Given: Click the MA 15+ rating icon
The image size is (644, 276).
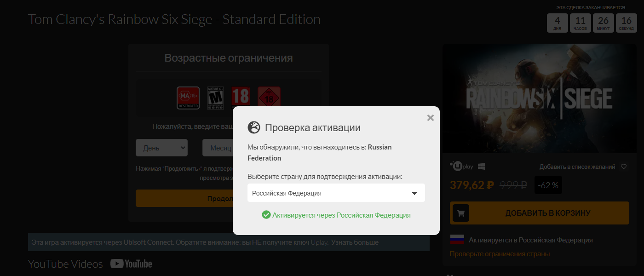Looking at the screenshot, I should (188, 98).
